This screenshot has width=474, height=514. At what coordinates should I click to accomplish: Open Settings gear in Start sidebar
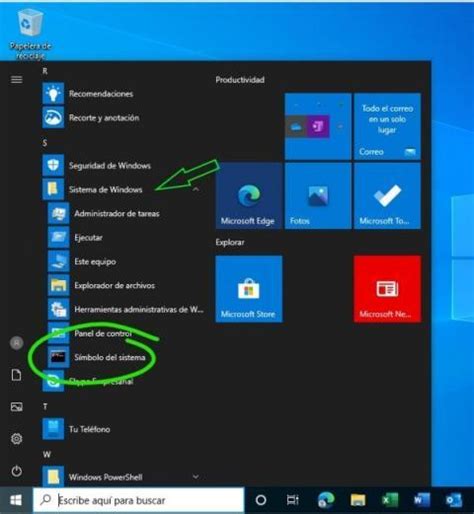17,439
